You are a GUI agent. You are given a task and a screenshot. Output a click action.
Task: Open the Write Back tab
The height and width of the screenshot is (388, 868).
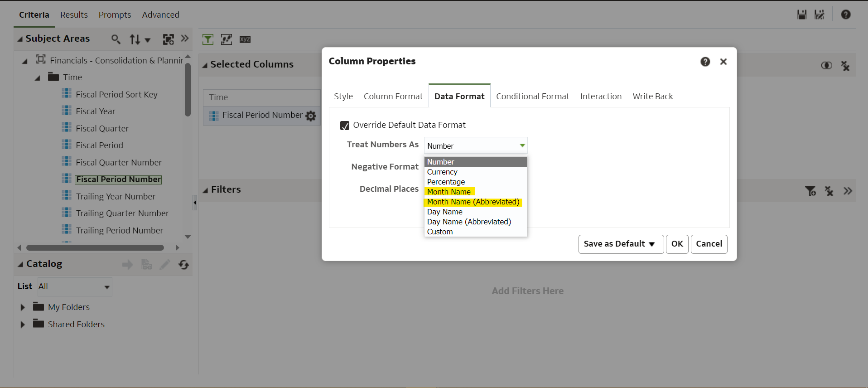coord(653,97)
